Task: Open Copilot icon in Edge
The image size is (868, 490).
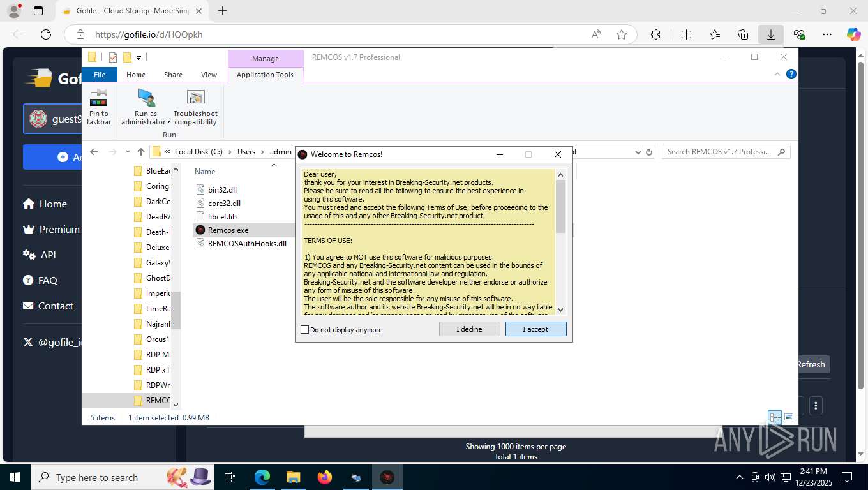Action: tap(853, 34)
